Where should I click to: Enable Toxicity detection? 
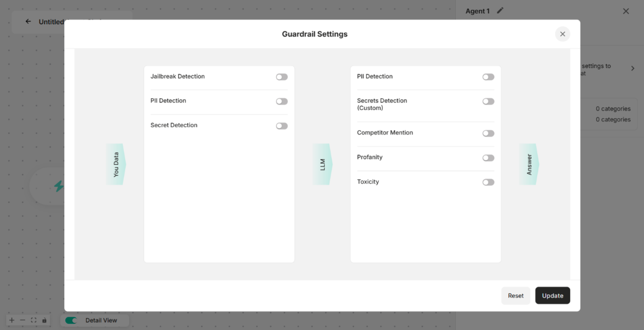488,182
